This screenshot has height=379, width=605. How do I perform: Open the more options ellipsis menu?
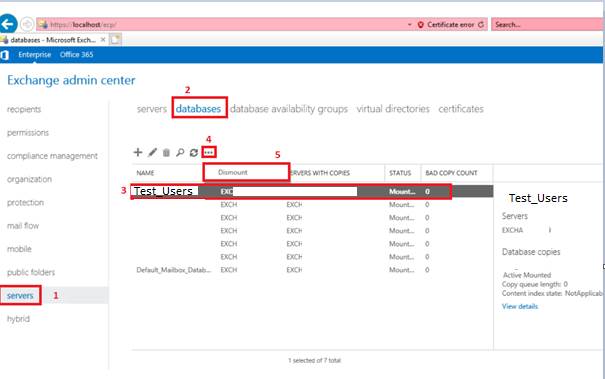click(209, 152)
